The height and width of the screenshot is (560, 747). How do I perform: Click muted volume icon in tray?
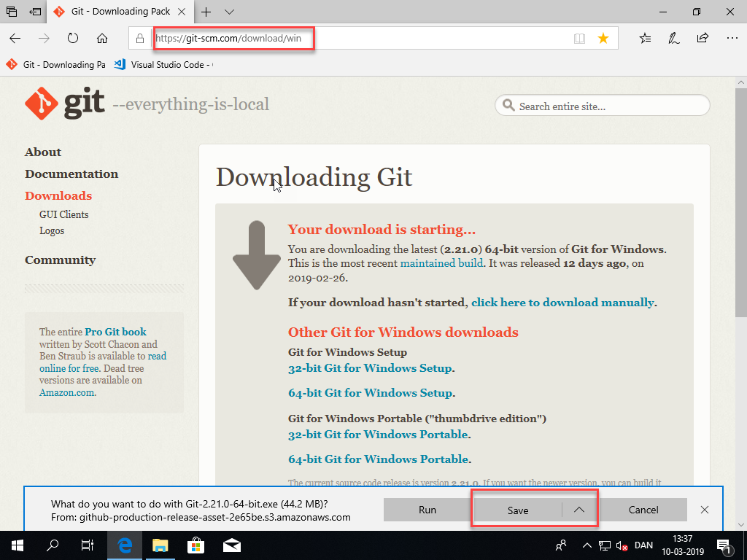(622, 545)
